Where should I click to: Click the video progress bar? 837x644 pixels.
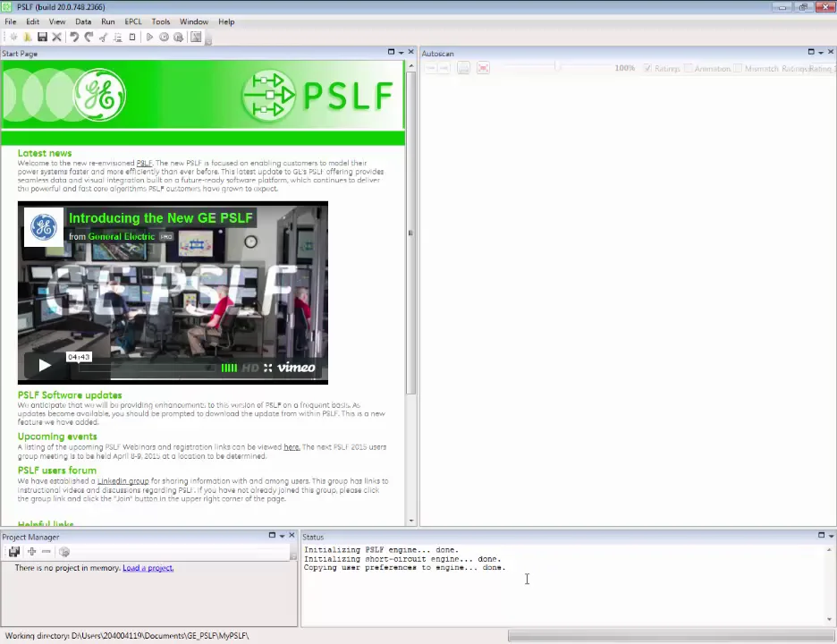147,368
